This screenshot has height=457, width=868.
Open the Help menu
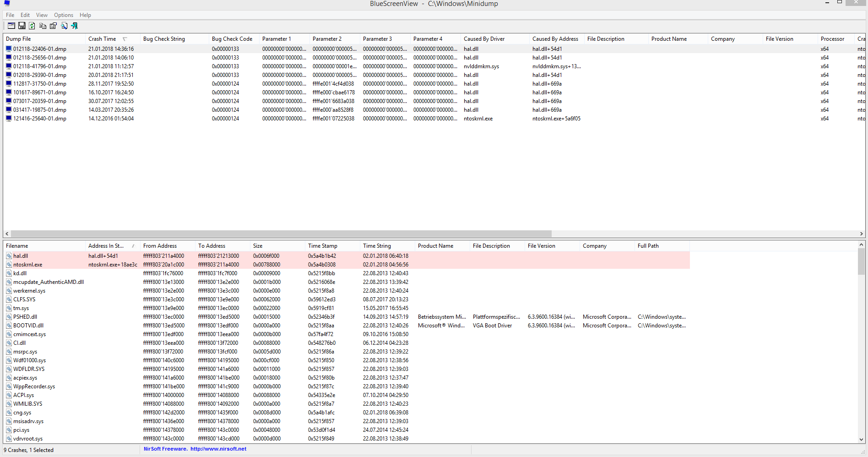pos(85,15)
